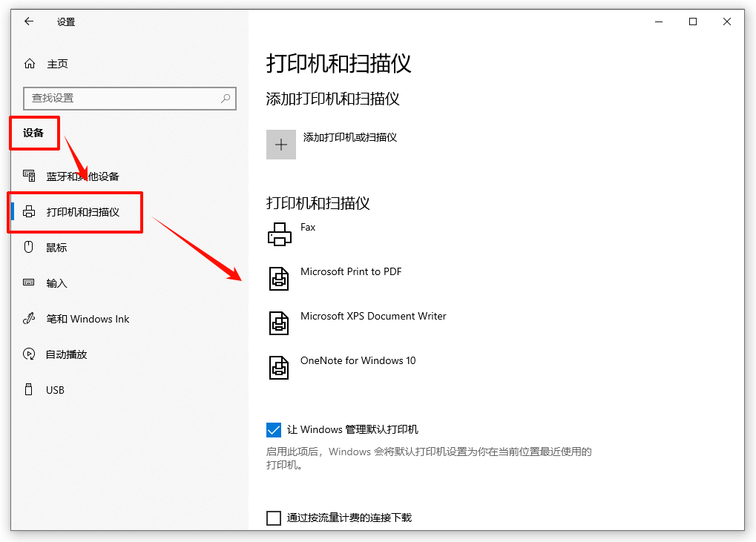
Task: Click the Microsoft Print to PDF printer icon
Action: pyautogui.click(x=280, y=279)
